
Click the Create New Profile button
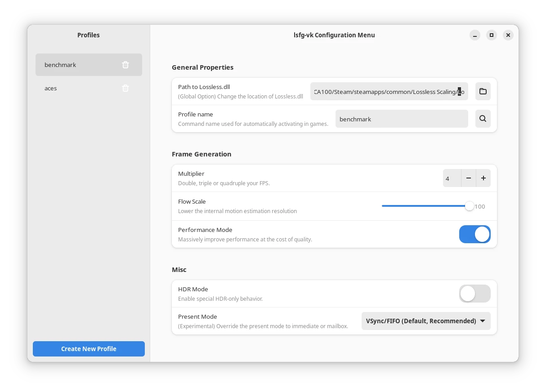tap(89, 349)
